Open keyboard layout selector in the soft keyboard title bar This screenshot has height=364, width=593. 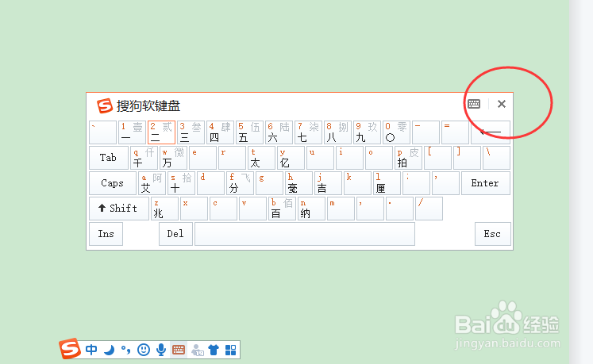pos(474,104)
